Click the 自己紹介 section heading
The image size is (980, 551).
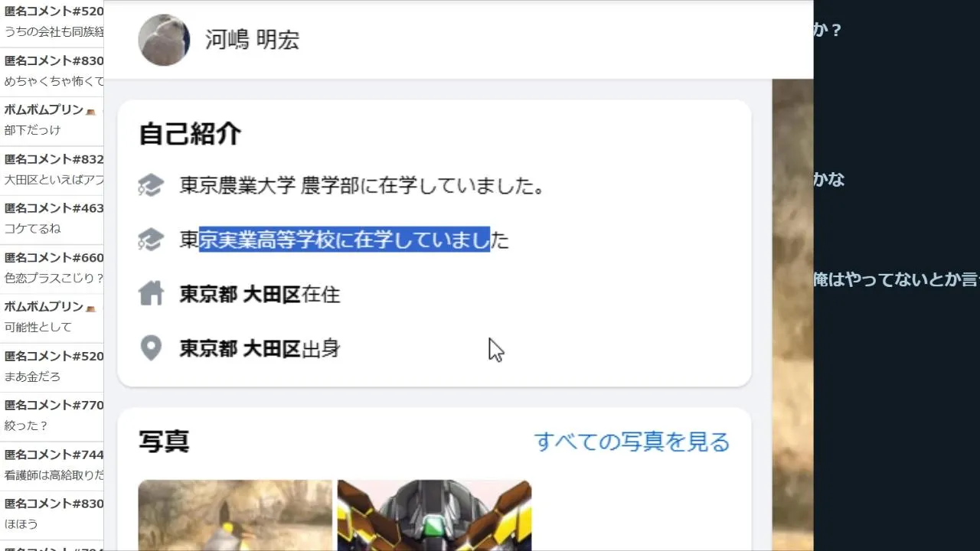click(x=190, y=133)
